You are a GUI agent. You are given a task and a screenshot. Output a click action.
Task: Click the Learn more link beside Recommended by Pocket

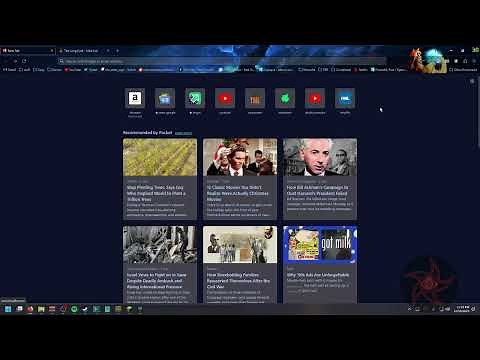pyautogui.click(x=183, y=133)
